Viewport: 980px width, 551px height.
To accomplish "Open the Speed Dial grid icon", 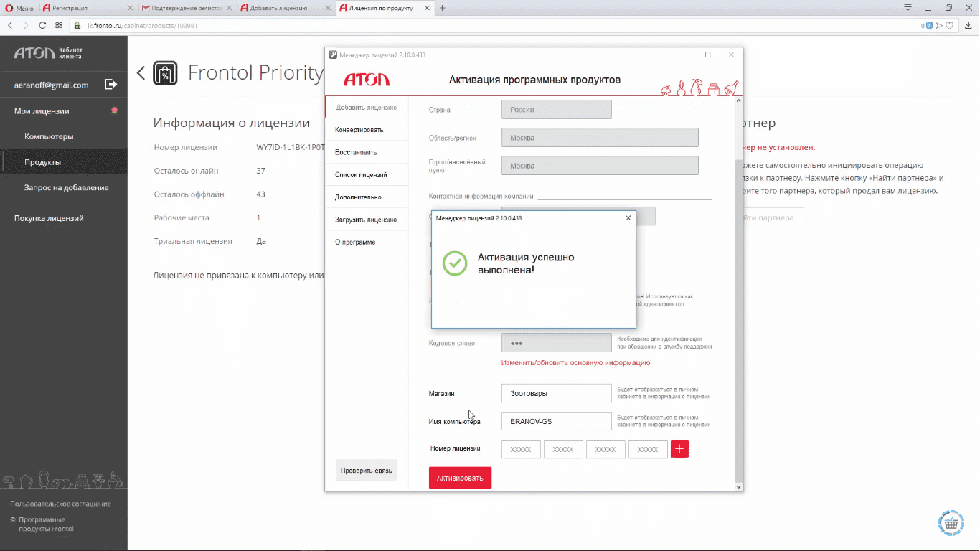I will pyautogui.click(x=59, y=25).
